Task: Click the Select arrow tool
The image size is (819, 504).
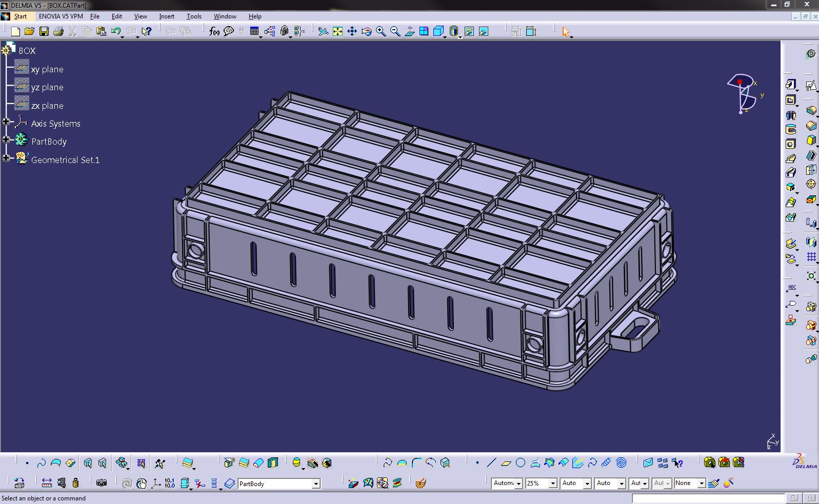Action: 566,32
